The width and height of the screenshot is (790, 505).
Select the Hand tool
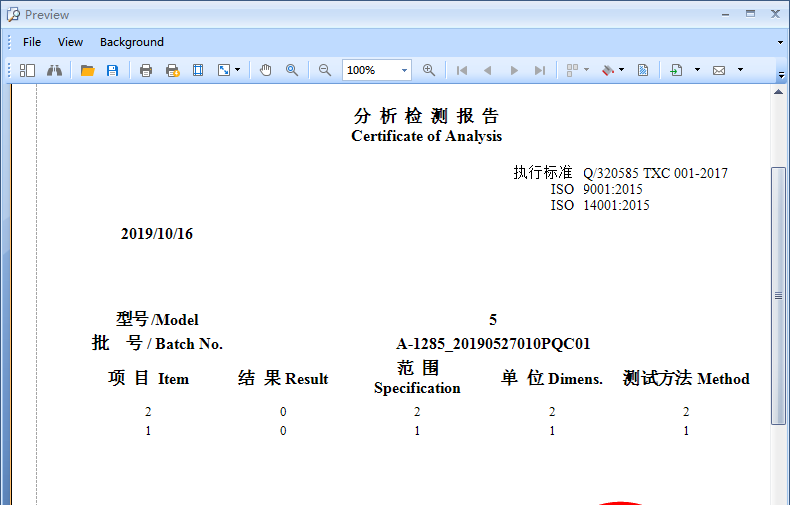point(266,70)
